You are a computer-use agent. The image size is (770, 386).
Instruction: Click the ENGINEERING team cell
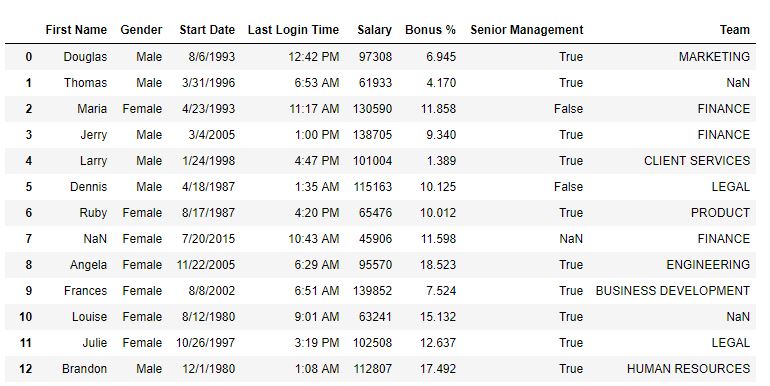tap(708, 265)
